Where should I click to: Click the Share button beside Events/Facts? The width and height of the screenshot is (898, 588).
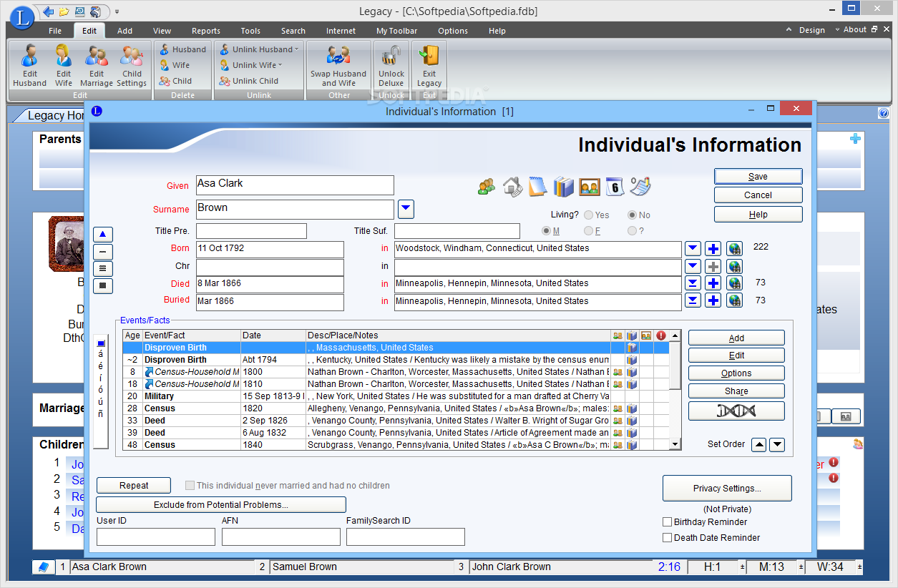tap(736, 391)
